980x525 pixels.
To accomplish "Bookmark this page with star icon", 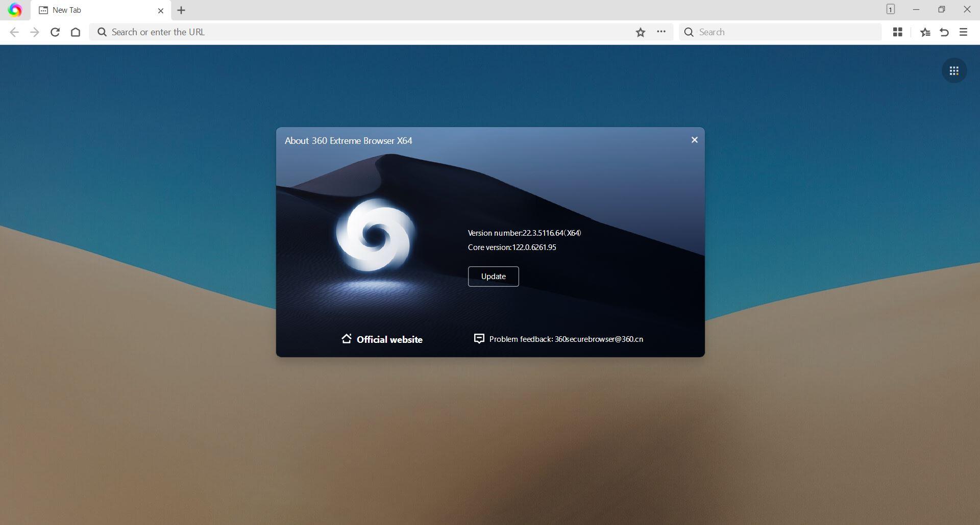I will (640, 32).
